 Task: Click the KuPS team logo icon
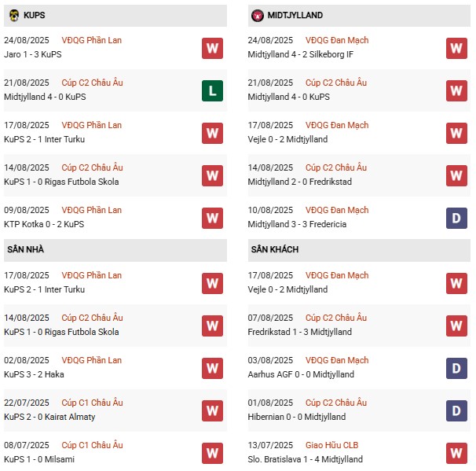tap(15, 16)
